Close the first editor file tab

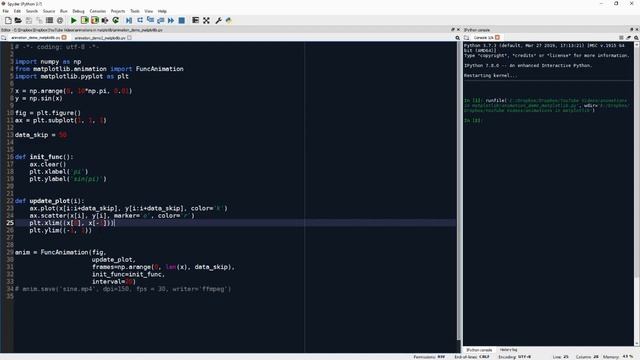[x=64, y=38]
